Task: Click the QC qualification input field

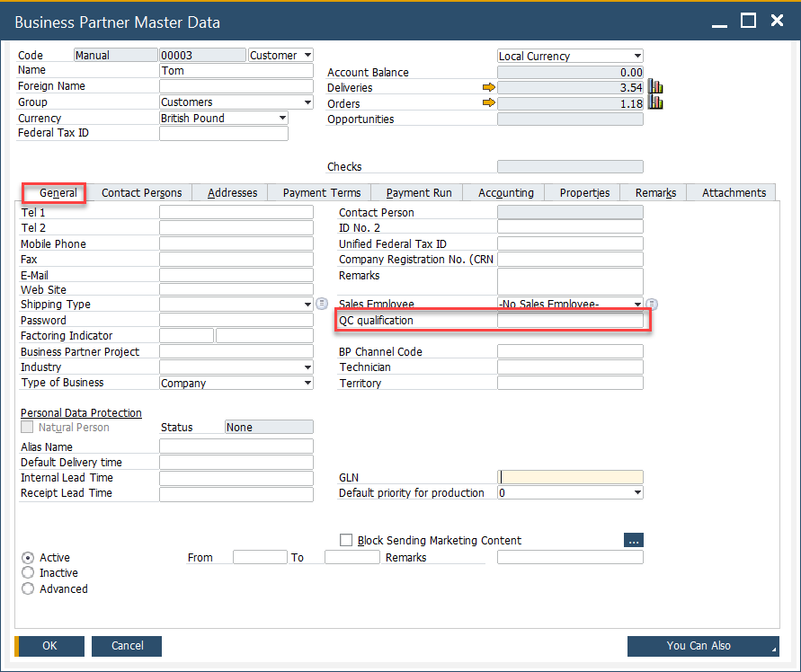Action: click(570, 321)
